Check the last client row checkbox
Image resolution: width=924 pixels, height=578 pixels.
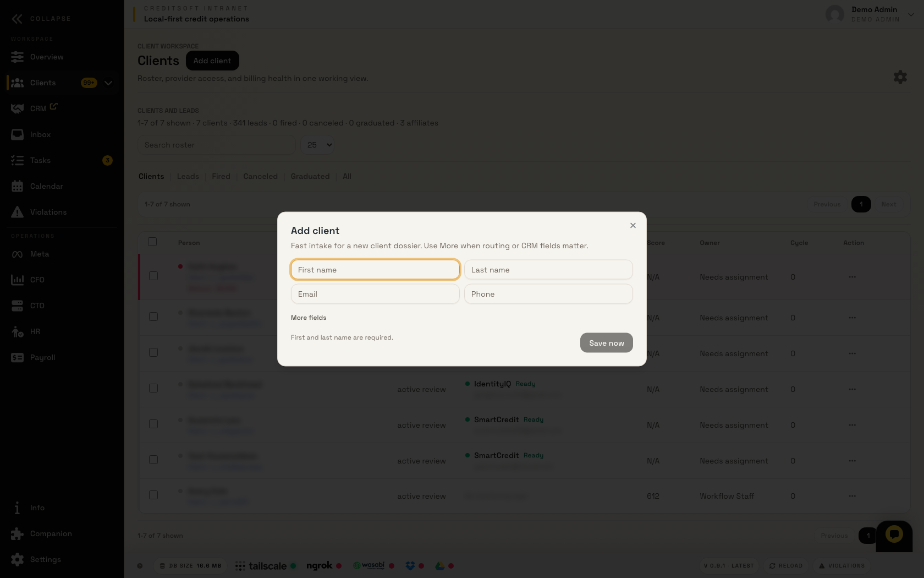click(153, 495)
